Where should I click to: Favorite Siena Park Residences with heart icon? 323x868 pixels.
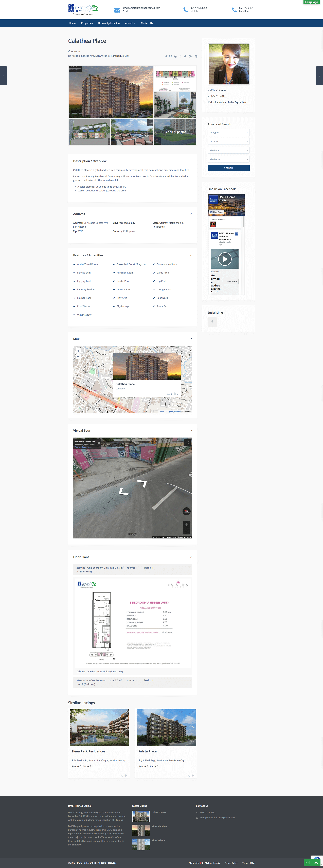pos(125,743)
